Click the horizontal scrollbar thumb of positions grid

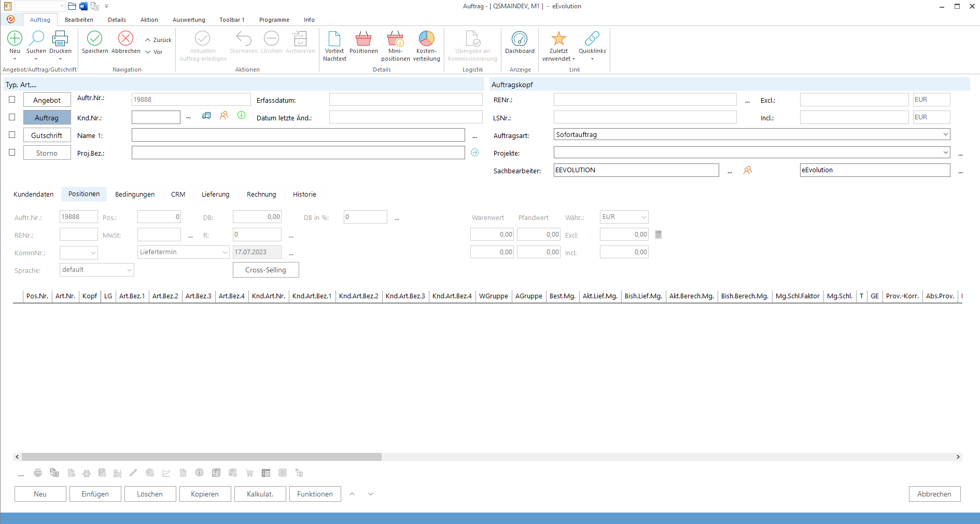(x=202, y=457)
